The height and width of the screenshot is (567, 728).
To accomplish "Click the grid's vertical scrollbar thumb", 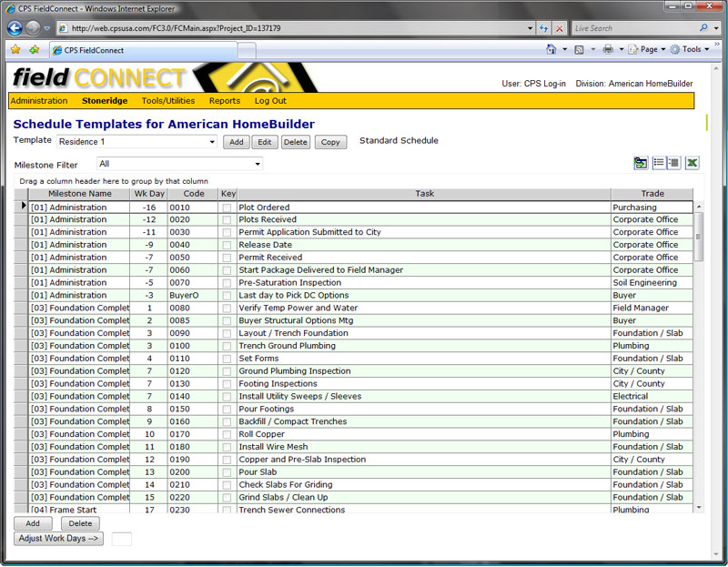I will tap(698, 237).
